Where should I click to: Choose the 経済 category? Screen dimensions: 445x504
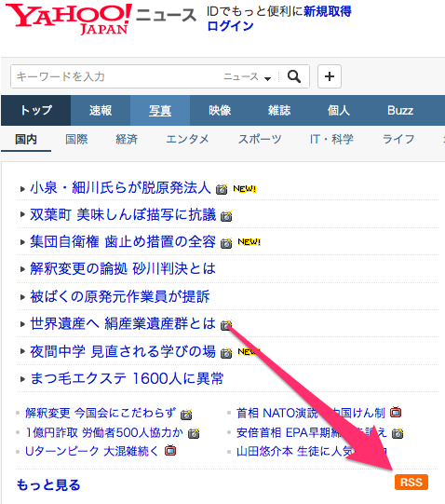127,139
